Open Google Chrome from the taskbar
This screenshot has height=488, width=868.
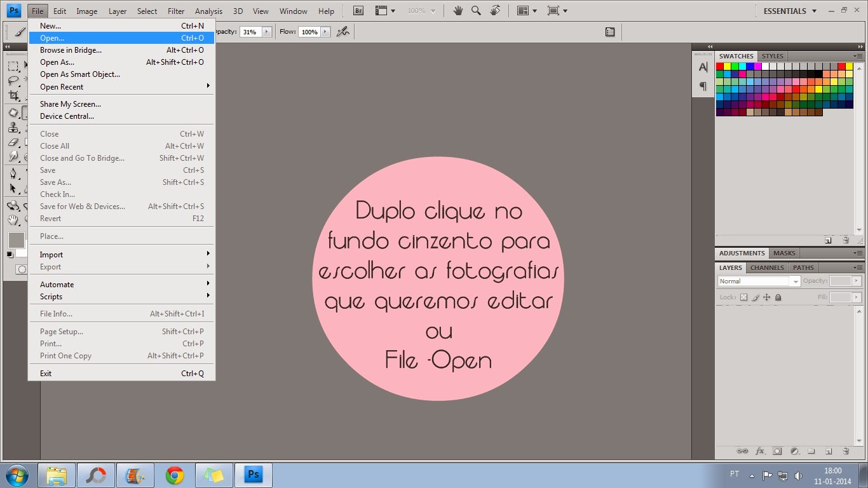175,475
